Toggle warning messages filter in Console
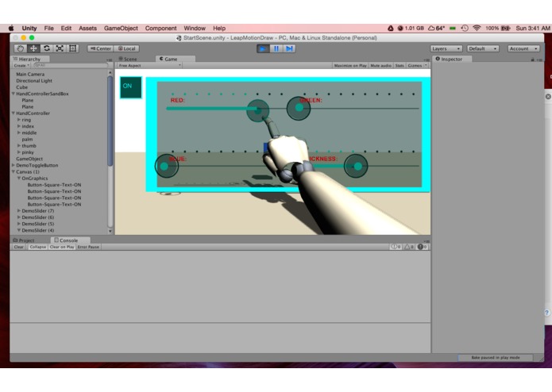This screenshot has height=392, width=552. [409, 247]
